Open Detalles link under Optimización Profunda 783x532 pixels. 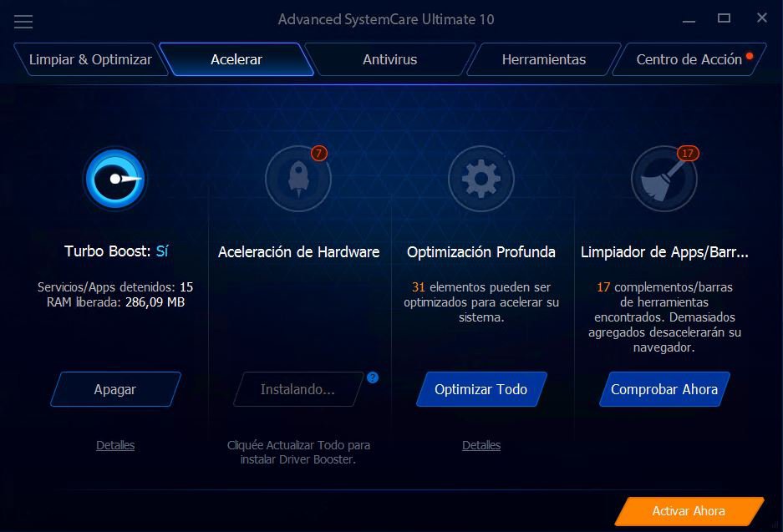[x=481, y=445]
